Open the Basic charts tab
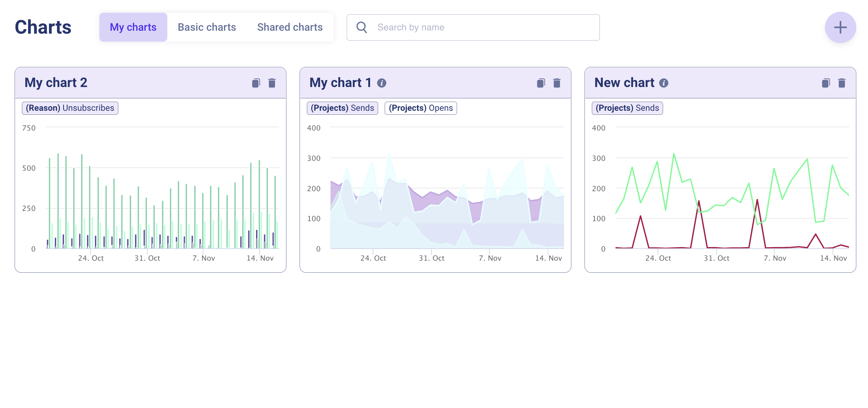Image resolution: width=868 pixels, height=408 pixels. [x=207, y=27]
